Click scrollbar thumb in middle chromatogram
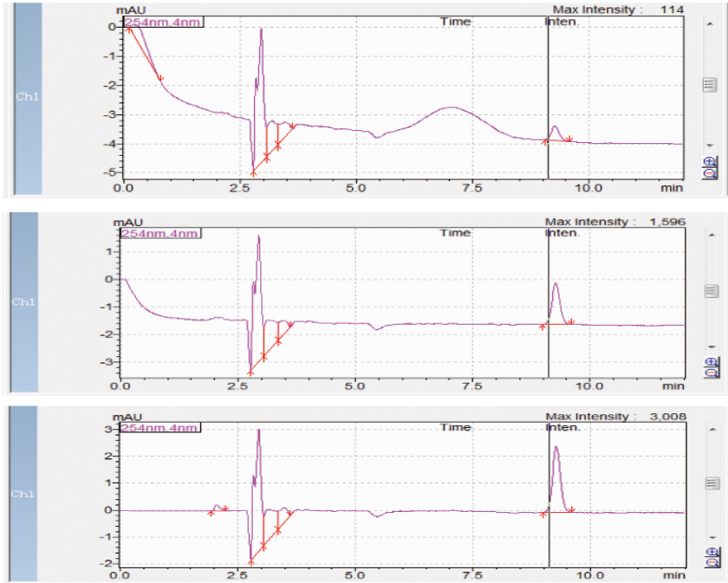728x583 pixels. 710,291
